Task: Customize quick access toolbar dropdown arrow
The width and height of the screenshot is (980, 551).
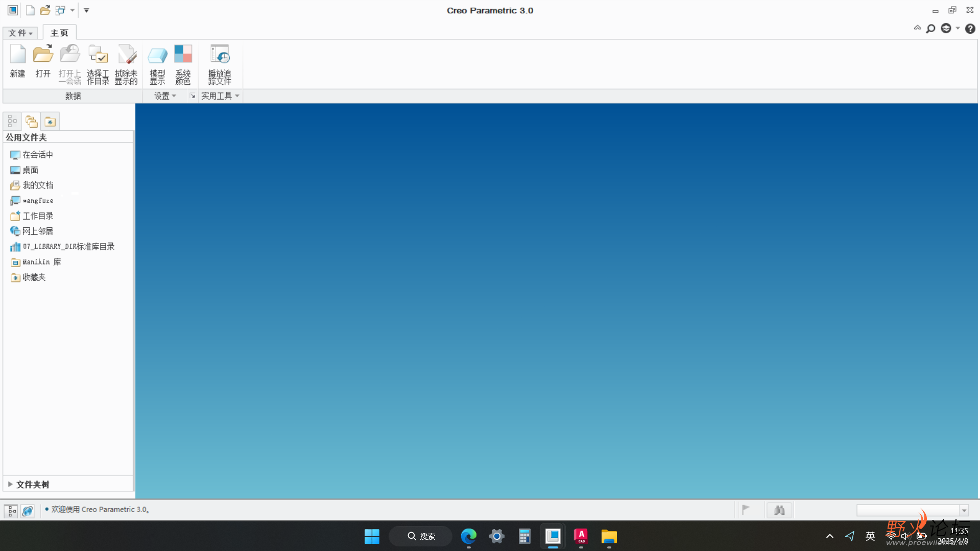Action: tap(86, 10)
